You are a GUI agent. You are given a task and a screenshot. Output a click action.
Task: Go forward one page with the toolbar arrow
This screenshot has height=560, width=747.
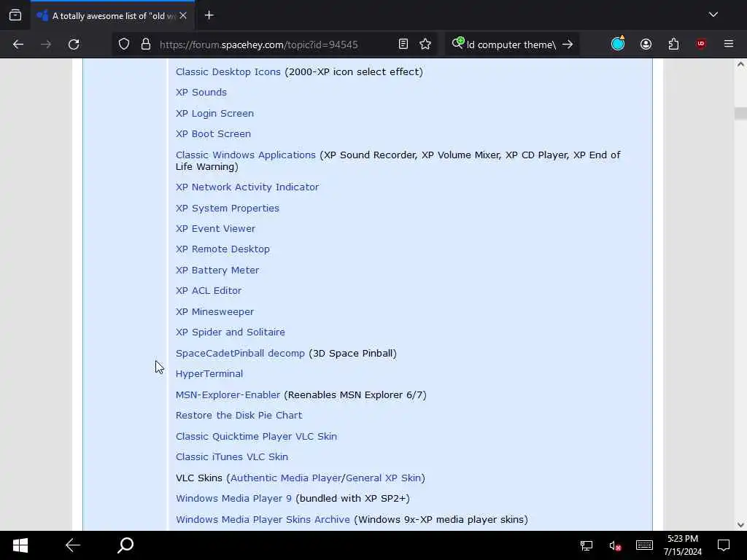[x=46, y=44]
